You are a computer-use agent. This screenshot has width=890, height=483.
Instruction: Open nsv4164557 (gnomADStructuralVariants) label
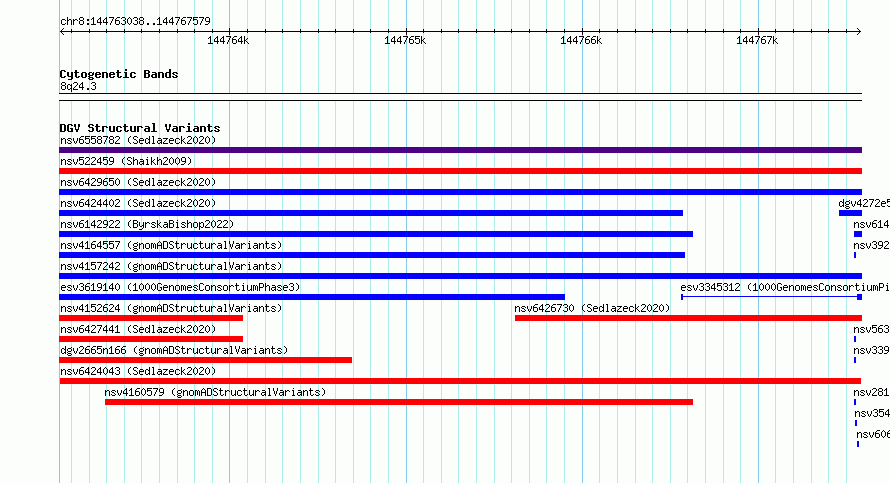pyautogui.click(x=171, y=245)
